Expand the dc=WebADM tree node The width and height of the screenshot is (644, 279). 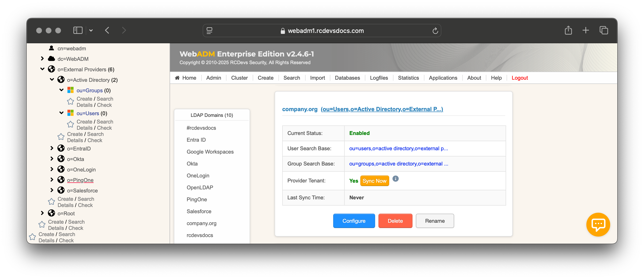[42, 59]
